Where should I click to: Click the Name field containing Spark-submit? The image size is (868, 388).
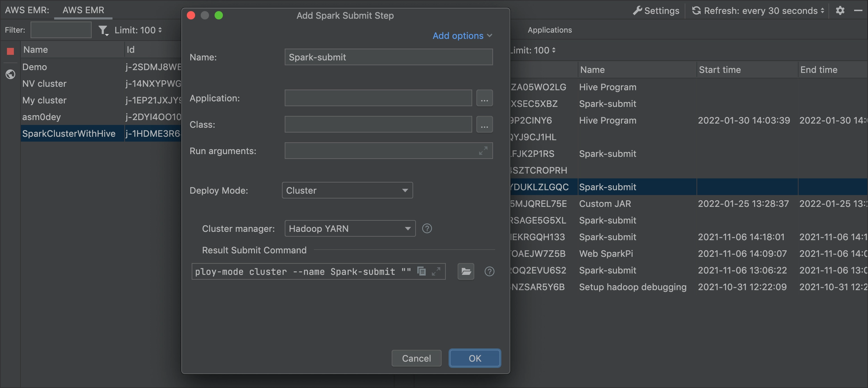389,57
